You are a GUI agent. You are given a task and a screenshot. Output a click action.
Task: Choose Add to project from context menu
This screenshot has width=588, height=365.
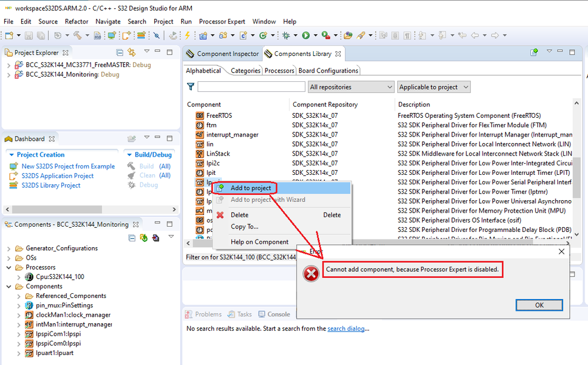tap(250, 187)
